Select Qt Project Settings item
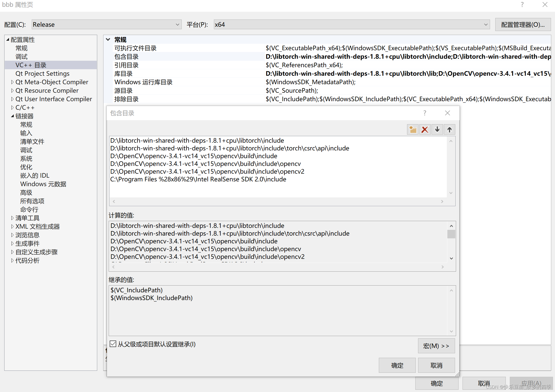Image resolution: width=555 pixels, height=392 pixels. [42, 73]
